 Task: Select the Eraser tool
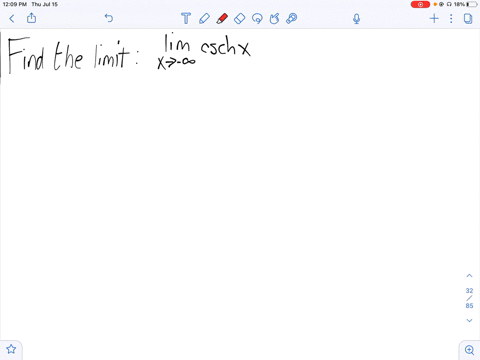240,18
